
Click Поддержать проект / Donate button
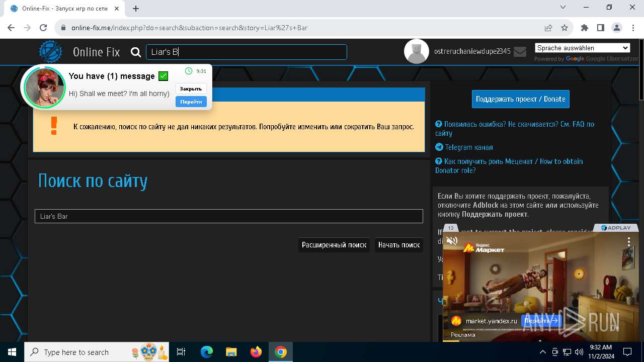(521, 99)
